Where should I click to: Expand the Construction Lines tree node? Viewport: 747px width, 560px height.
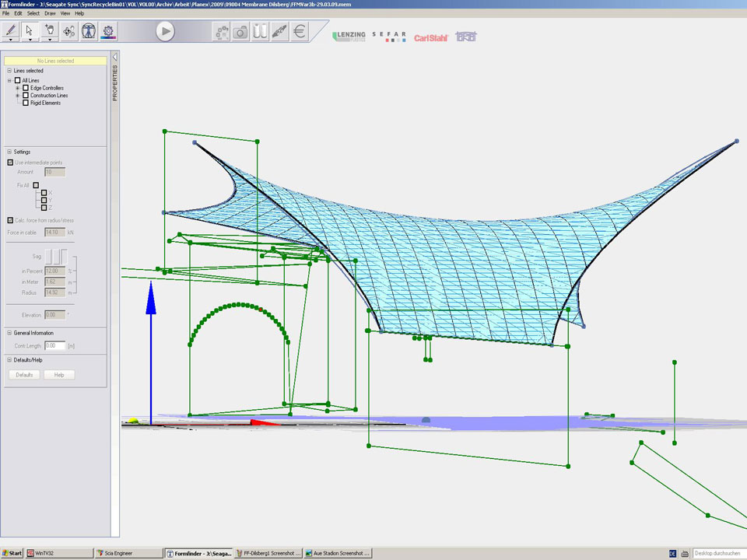[x=17, y=96]
